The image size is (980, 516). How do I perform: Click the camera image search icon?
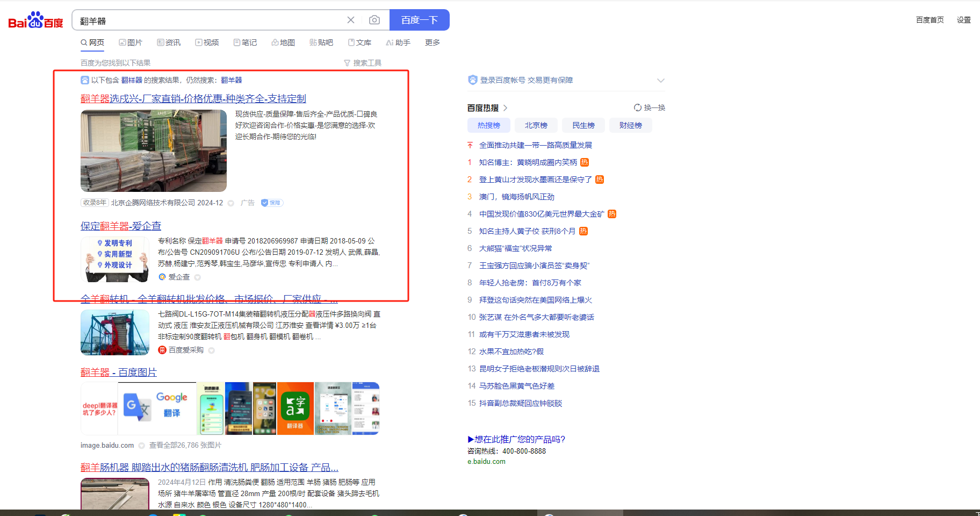coord(374,20)
